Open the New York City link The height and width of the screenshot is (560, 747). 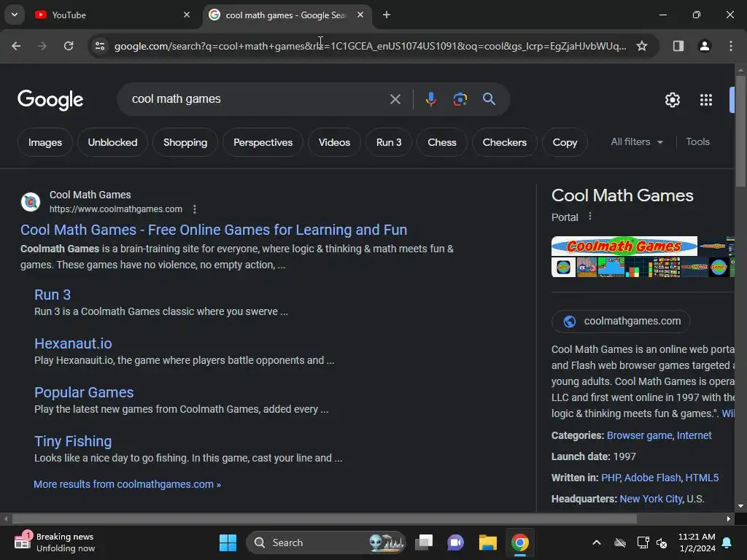click(651, 499)
